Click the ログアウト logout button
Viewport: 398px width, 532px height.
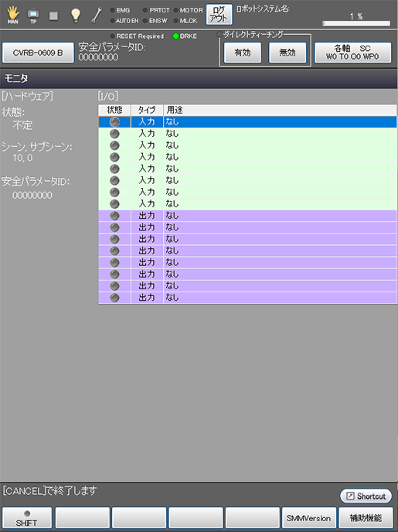[x=219, y=15]
